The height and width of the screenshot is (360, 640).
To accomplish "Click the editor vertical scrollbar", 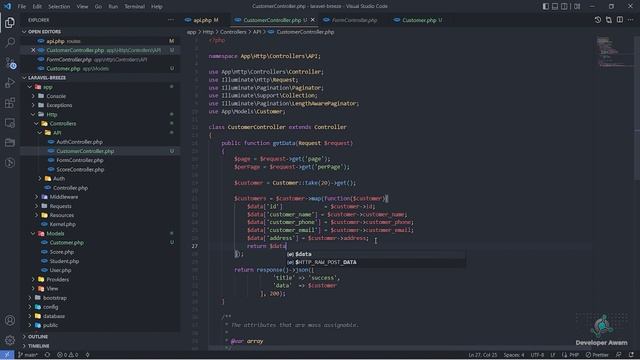I will point(637,108).
